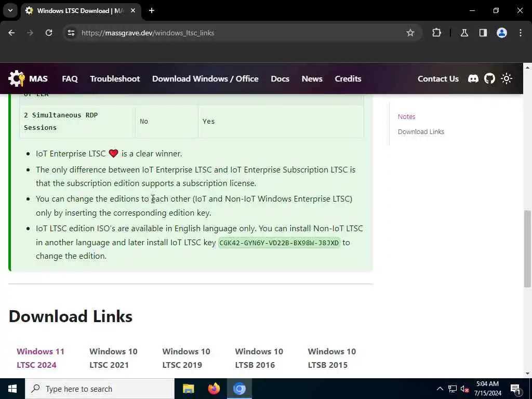Select the Windows 10 LTSC 2019 tab

point(187,358)
